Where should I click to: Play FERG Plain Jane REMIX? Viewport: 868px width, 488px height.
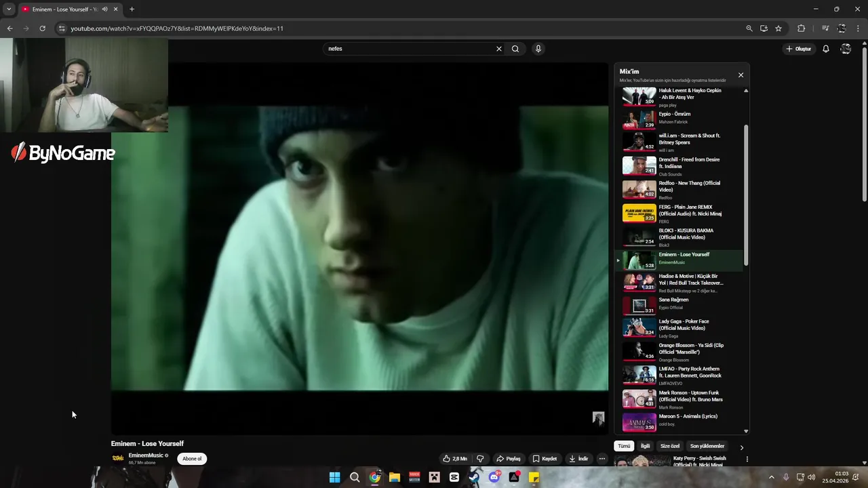coord(679,213)
